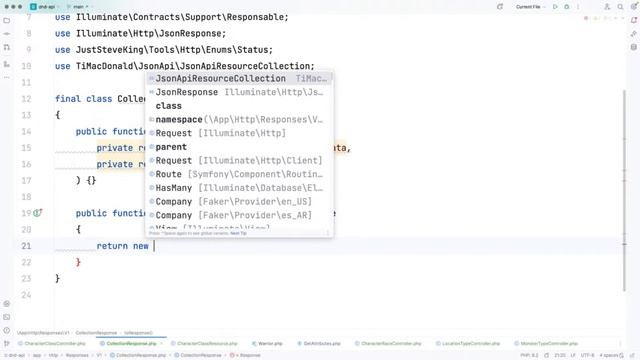Place cursor at end of line 21 return new
This screenshot has height=360, width=640.
[154, 246]
